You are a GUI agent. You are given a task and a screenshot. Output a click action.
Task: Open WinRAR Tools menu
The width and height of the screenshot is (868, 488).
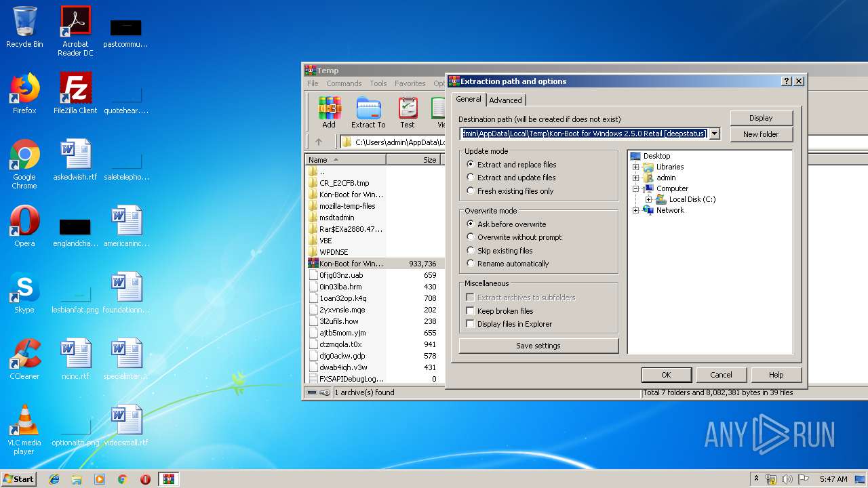click(378, 83)
